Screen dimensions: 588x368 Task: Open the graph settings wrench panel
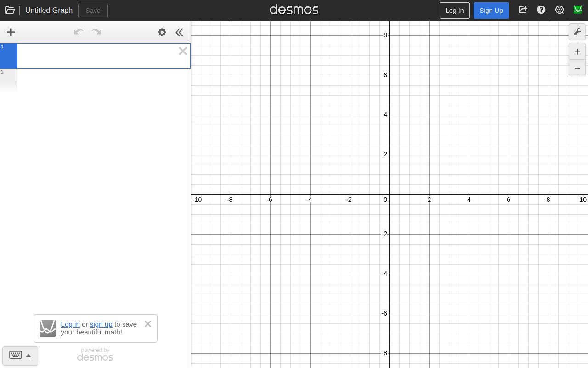[x=577, y=32]
